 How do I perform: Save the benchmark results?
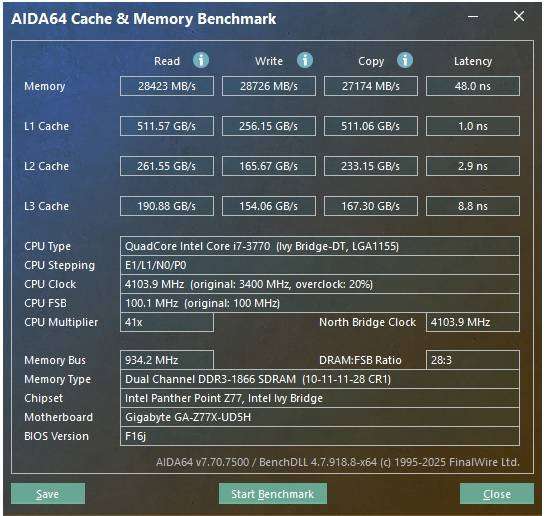[x=48, y=494]
